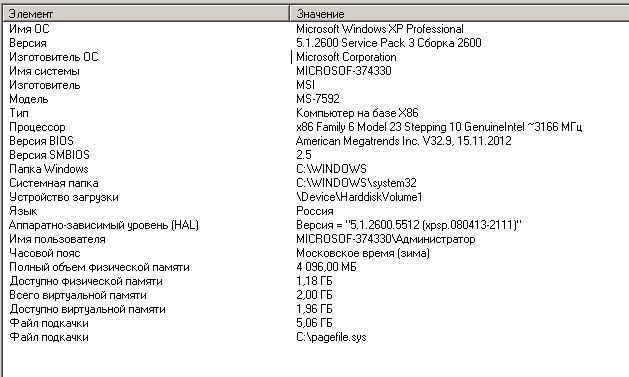Select the Язык row
This screenshot has height=377, width=629.
[316, 211]
